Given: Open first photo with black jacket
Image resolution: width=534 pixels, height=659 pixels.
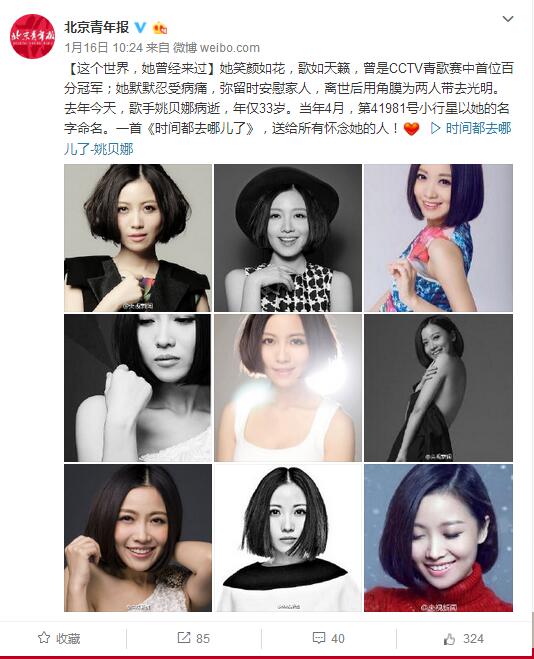Looking at the screenshot, I should [x=138, y=238].
